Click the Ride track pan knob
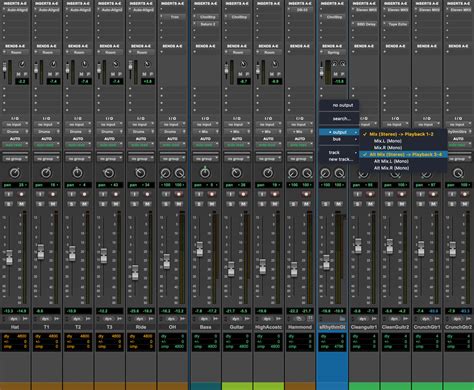 [140, 173]
